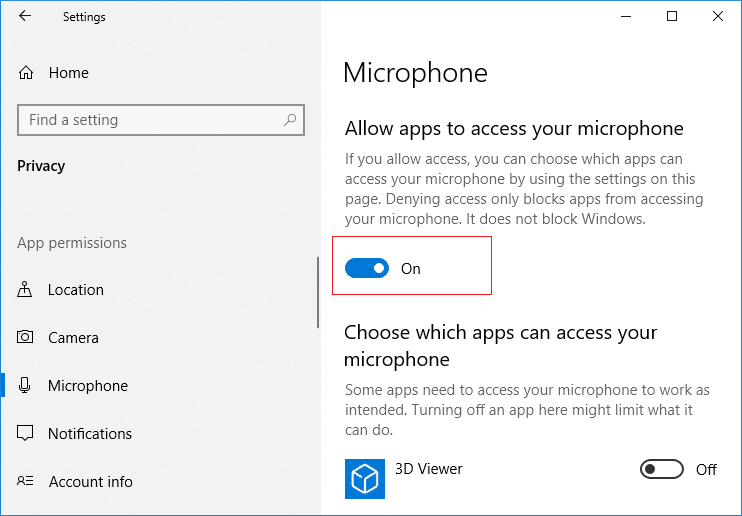
Task: Open Notifications privacy settings
Action: [90, 434]
